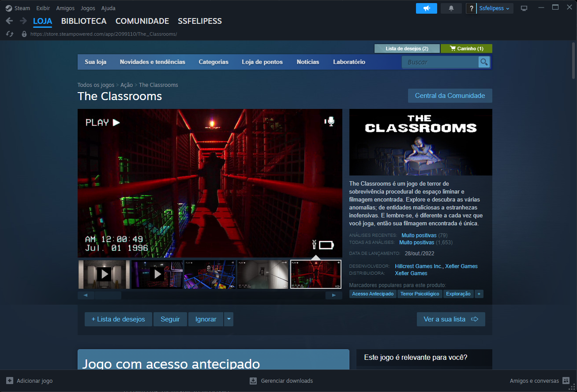Open the Carrinho (1) cart
Screen dimensions: 577x392
click(x=467, y=49)
